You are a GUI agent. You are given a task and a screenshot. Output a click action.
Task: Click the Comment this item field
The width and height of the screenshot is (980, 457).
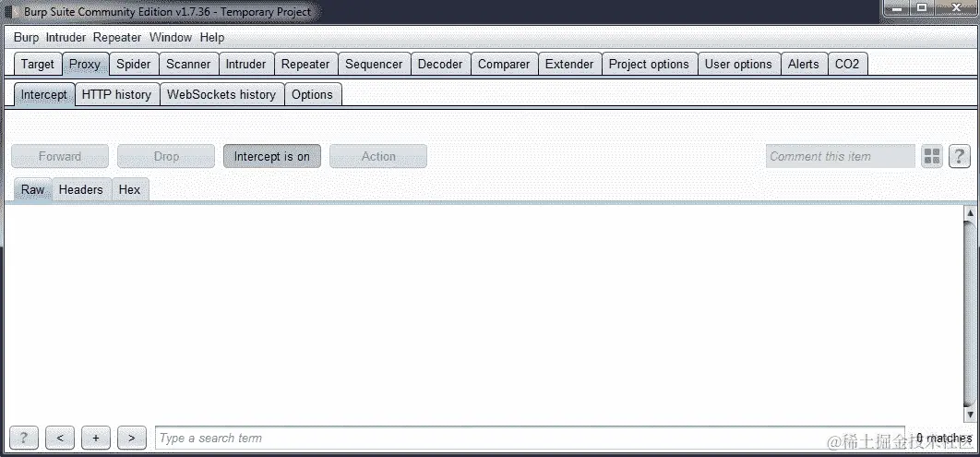(x=841, y=156)
